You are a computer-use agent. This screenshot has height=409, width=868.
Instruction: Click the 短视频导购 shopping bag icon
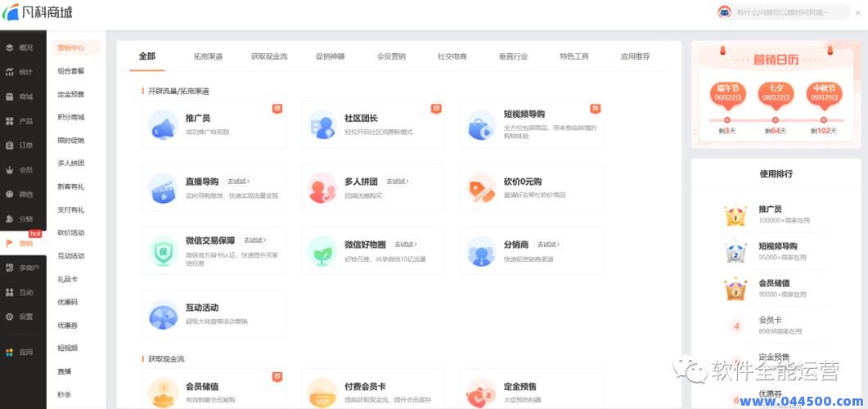(x=481, y=125)
